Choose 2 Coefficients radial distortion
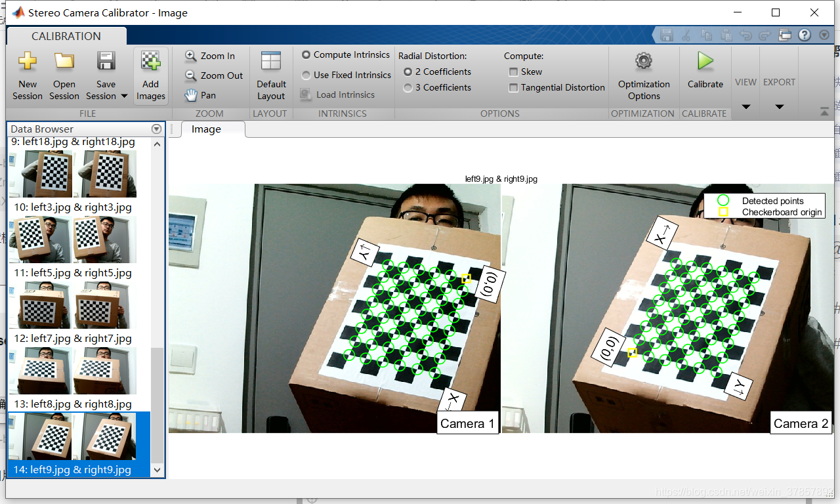The width and height of the screenshot is (840, 504). pos(437,72)
